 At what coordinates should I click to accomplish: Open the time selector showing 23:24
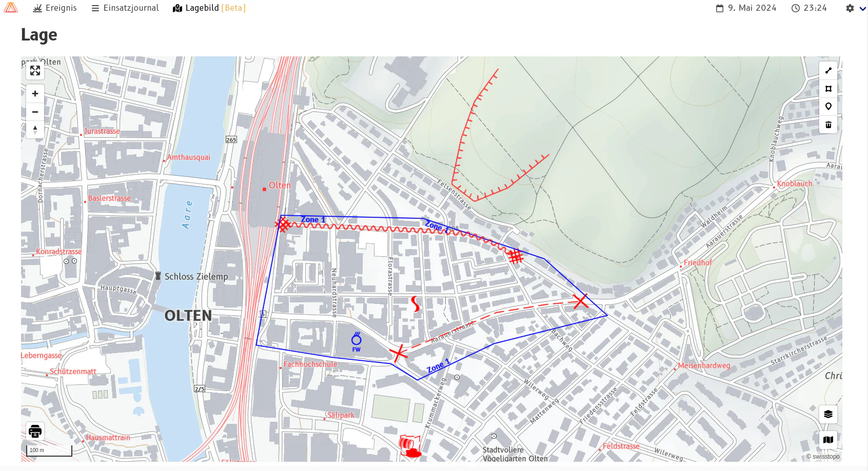click(x=809, y=8)
